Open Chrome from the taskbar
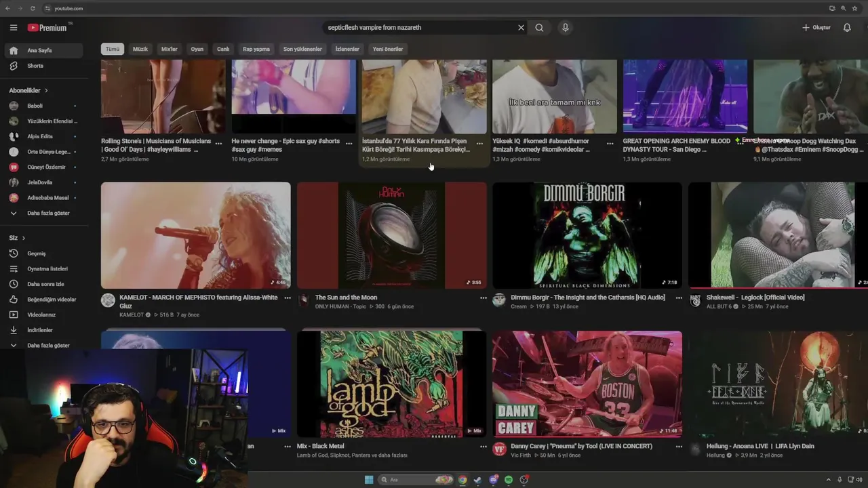868x488 pixels. pyautogui.click(x=462, y=480)
